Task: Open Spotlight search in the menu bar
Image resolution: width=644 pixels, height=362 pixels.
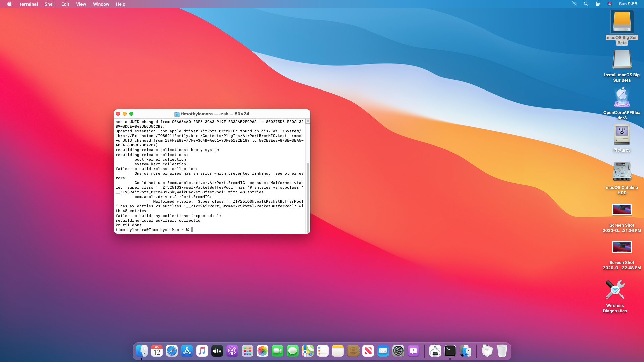Action: point(586,4)
